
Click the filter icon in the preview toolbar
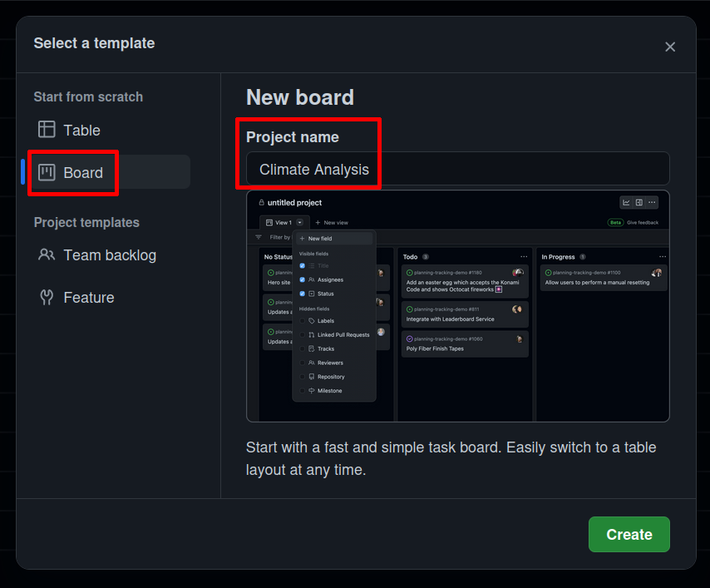click(x=258, y=237)
